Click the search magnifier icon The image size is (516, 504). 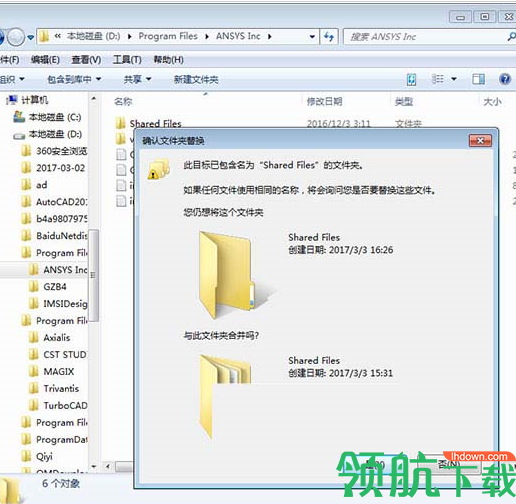point(511,36)
